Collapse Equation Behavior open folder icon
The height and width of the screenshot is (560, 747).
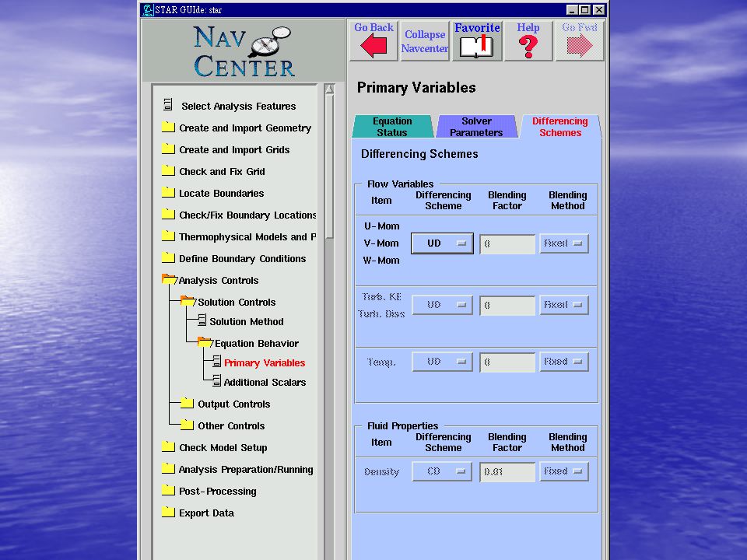(205, 342)
